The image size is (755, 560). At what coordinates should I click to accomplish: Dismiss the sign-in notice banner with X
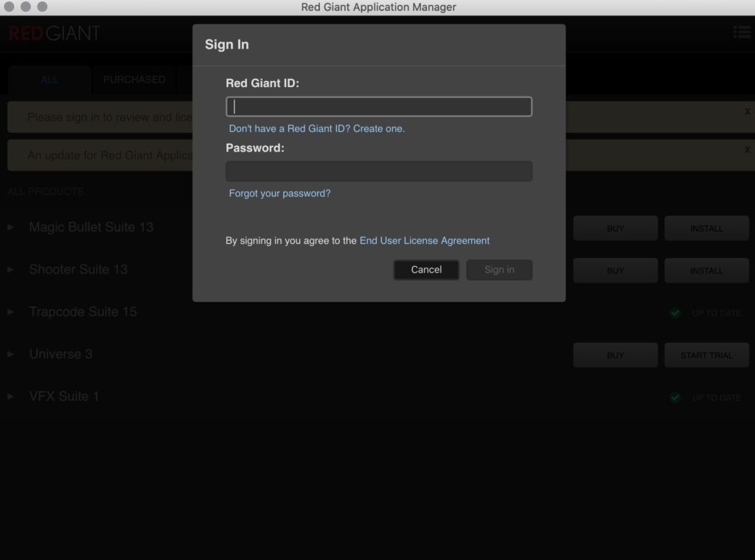747,112
